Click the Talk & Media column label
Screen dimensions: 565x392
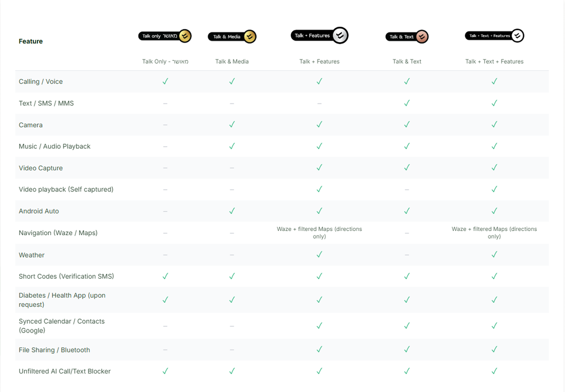tap(232, 62)
